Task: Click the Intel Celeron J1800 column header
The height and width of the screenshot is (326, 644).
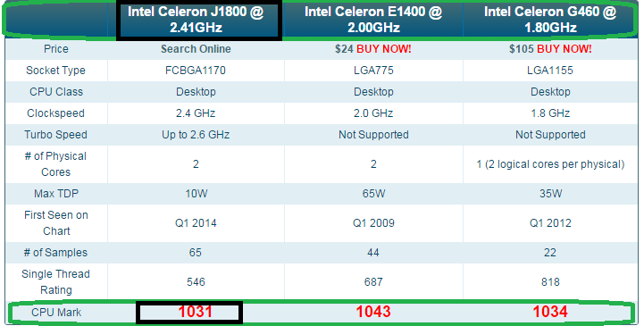Action: point(196,20)
